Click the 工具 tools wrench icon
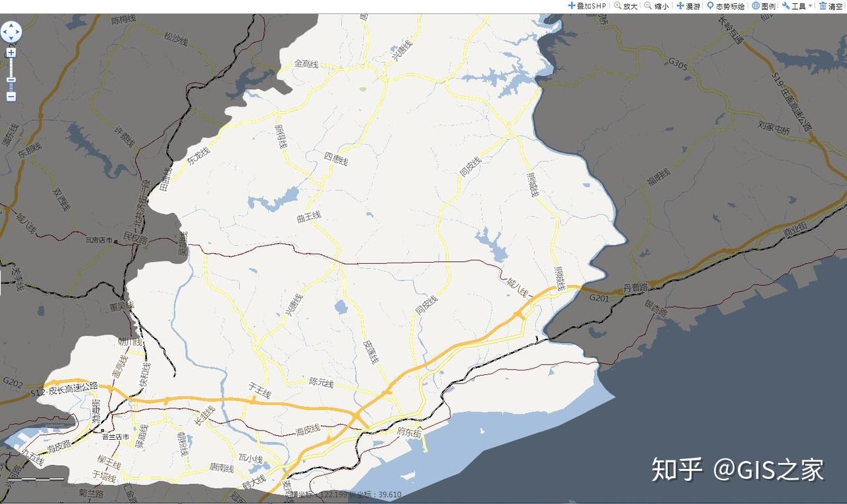The height and width of the screenshot is (504, 847). tap(785, 6)
